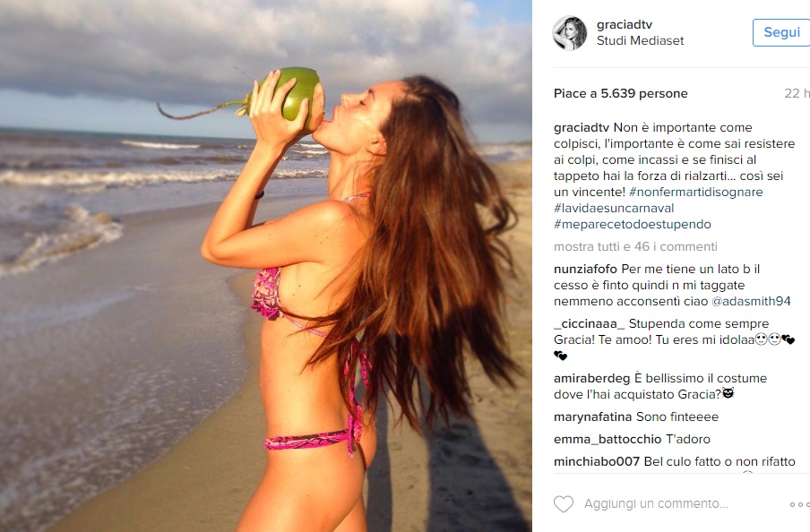Open commenter minchiabo007 profile

click(x=597, y=461)
